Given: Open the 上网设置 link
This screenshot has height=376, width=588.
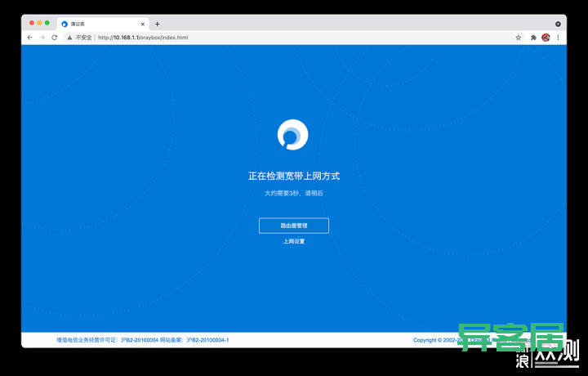Looking at the screenshot, I should coord(294,241).
